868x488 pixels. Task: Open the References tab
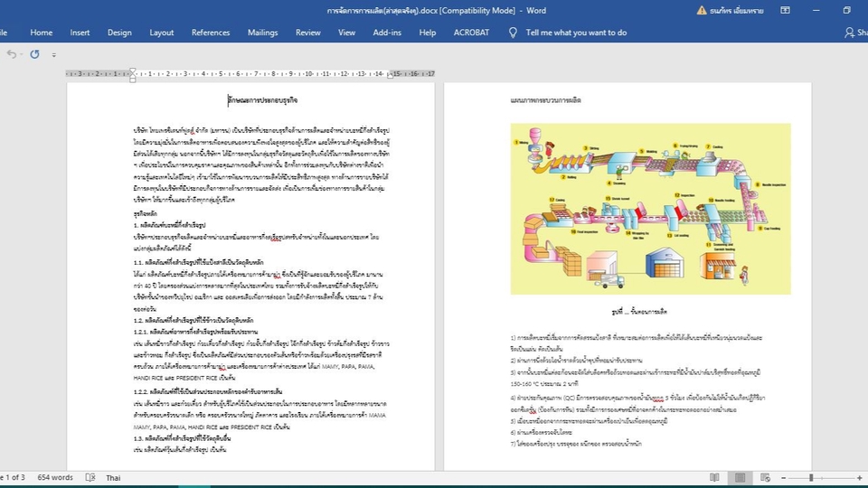click(211, 33)
